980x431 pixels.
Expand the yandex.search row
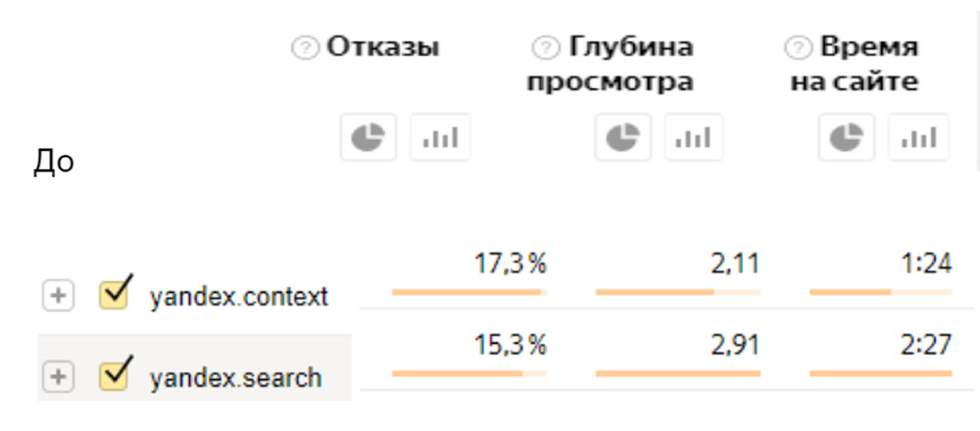[58, 377]
